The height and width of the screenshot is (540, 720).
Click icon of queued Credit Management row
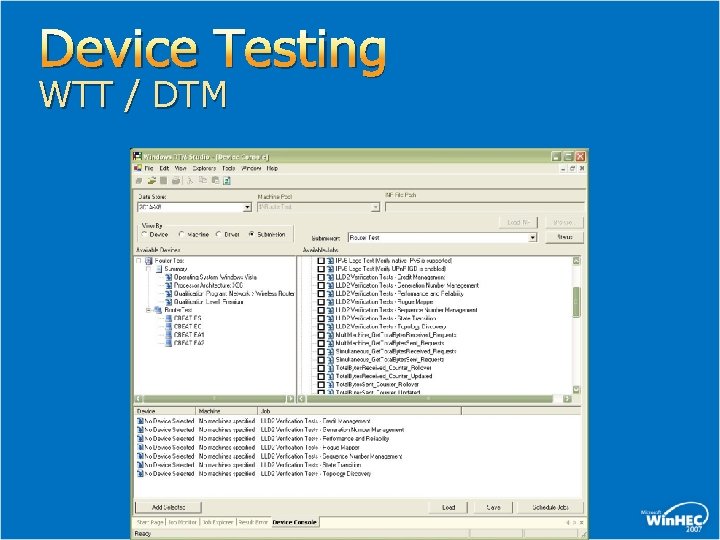point(140,421)
